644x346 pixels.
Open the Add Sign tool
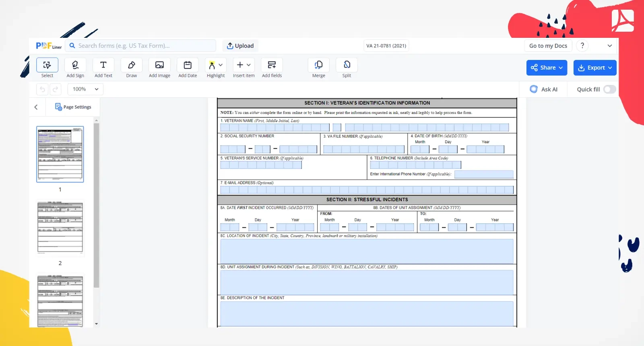point(75,68)
